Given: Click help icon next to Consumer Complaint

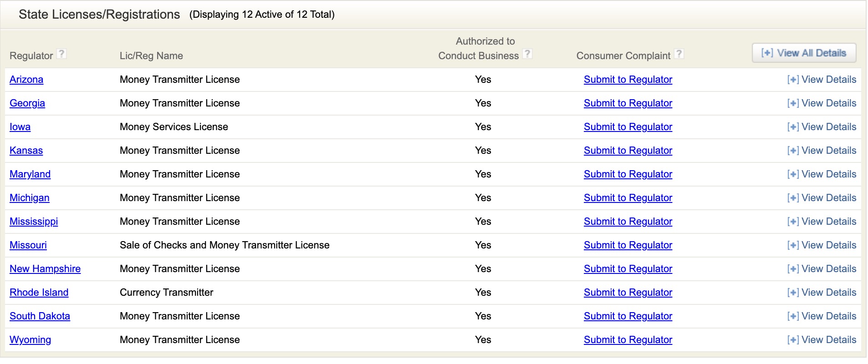Looking at the screenshot, I should 679,54.
